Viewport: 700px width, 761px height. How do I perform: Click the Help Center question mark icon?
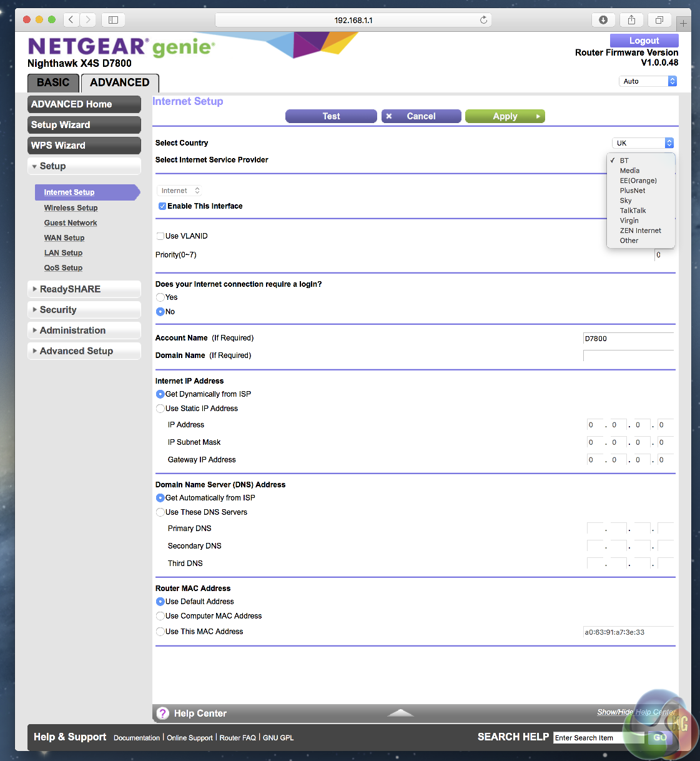(x=163, y=714)
